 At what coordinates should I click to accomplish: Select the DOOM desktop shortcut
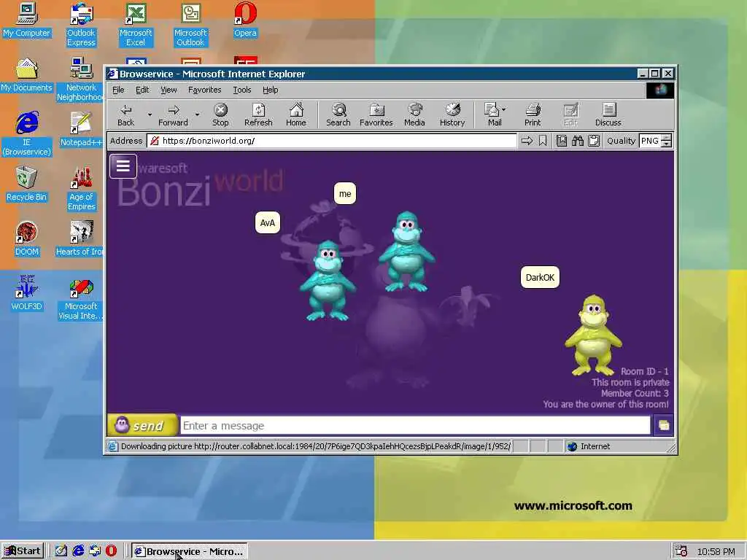27,239
